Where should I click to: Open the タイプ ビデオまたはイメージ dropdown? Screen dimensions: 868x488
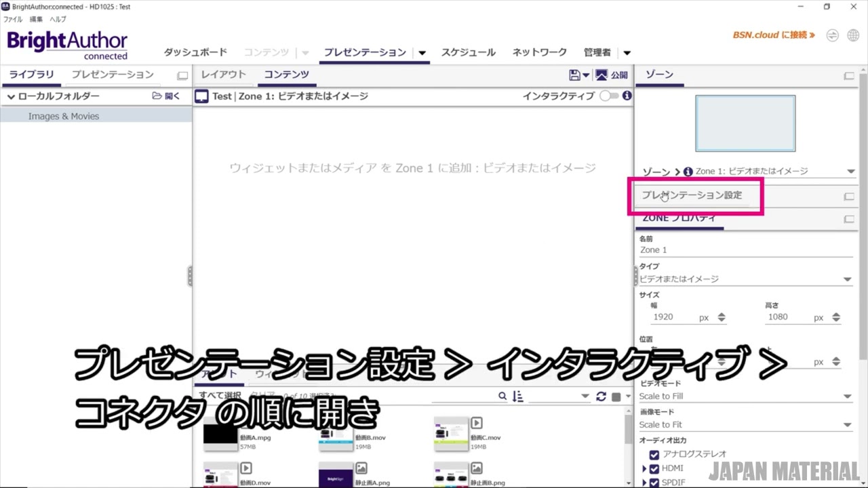pos(746,279)
